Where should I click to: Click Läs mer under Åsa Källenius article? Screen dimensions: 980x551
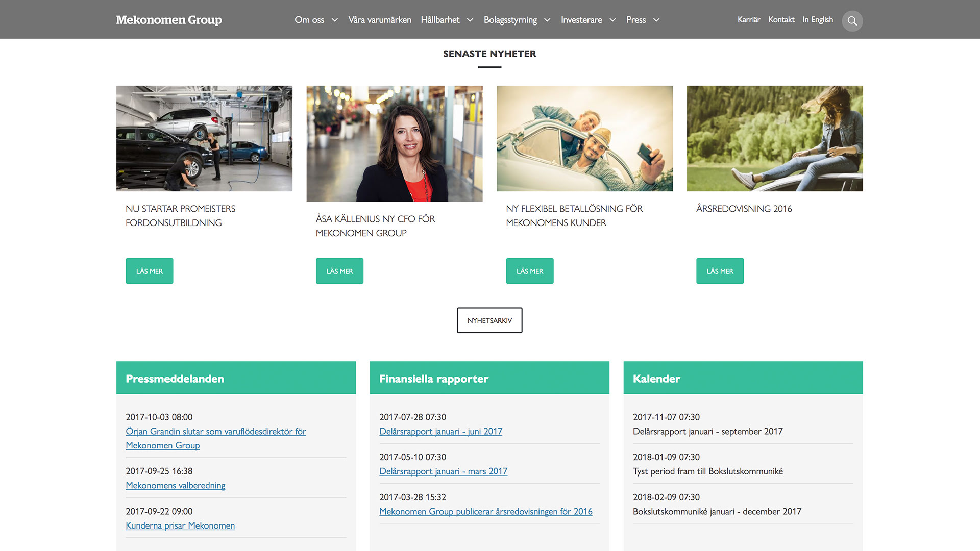click(x=339, y=271)
